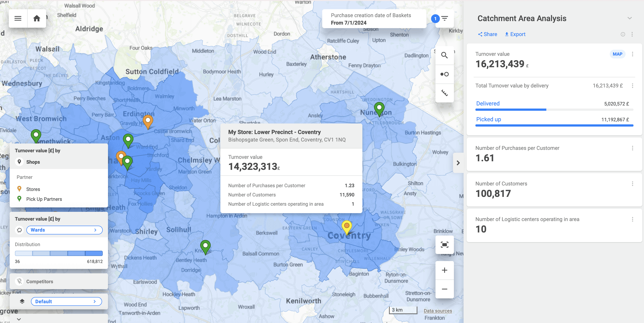The height and width of the screenshot is (323, 644).
Task: Open the filters panel showing one active filter
Action: point(444,18)
